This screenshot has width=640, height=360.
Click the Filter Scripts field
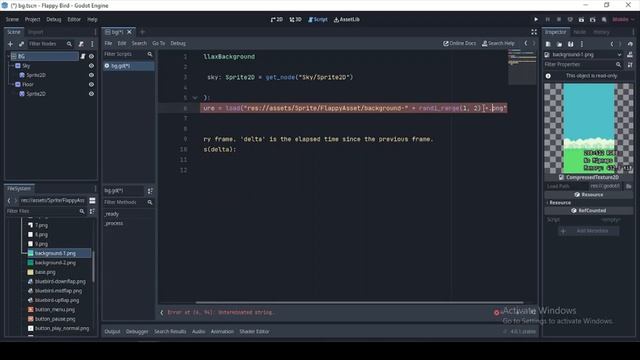click(x=128, y=54)
